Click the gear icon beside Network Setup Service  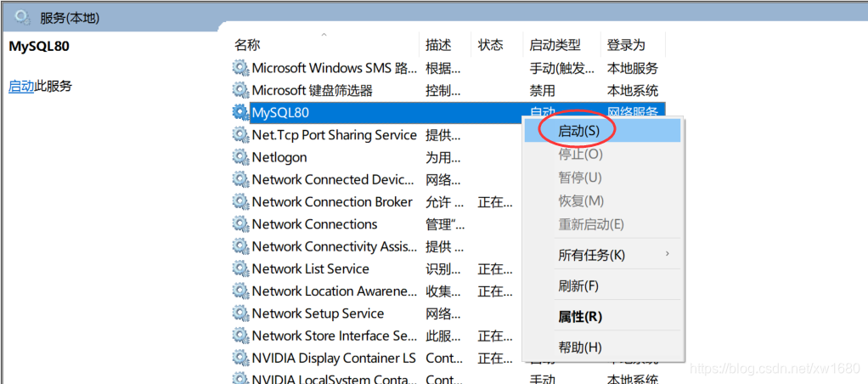coord(240,313)
